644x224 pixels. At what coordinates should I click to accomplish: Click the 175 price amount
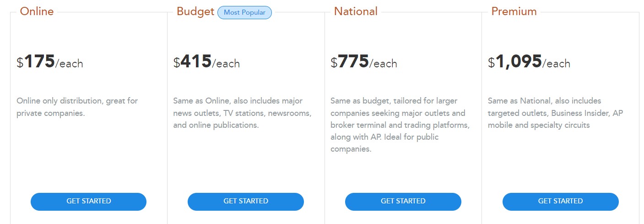point(39,61)
